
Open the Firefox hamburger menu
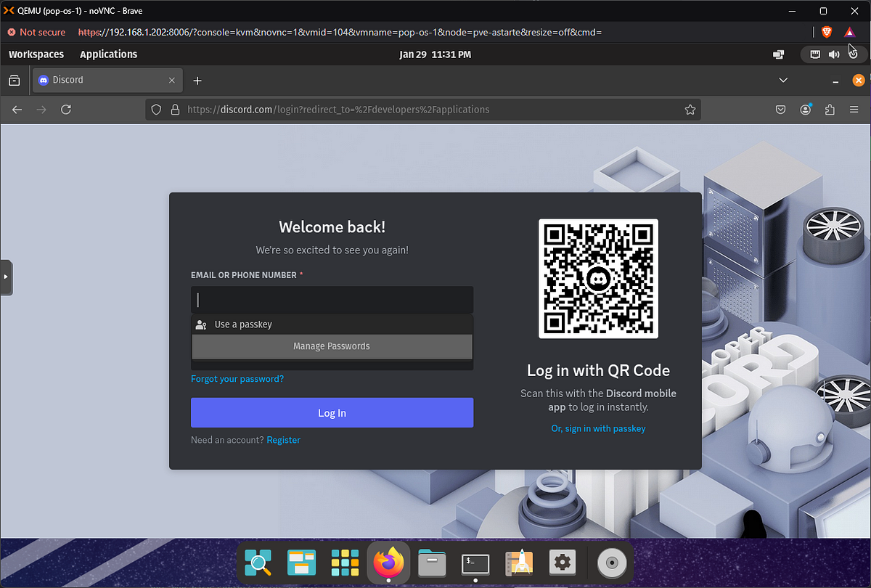(x=854, y=110)
